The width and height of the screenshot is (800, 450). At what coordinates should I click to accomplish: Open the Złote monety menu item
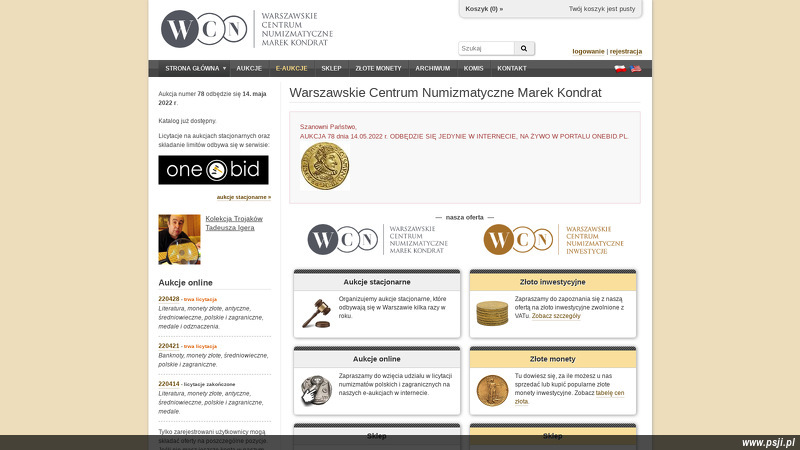[378, 68]
